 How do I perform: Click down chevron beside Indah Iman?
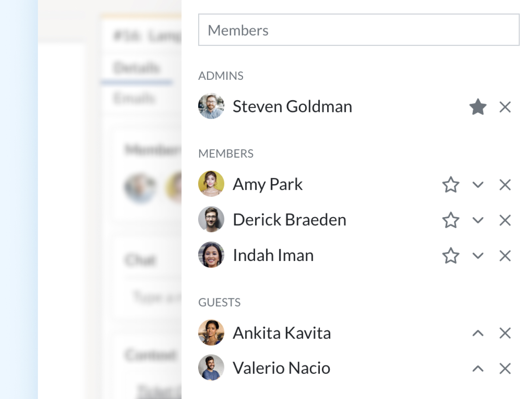478,256
